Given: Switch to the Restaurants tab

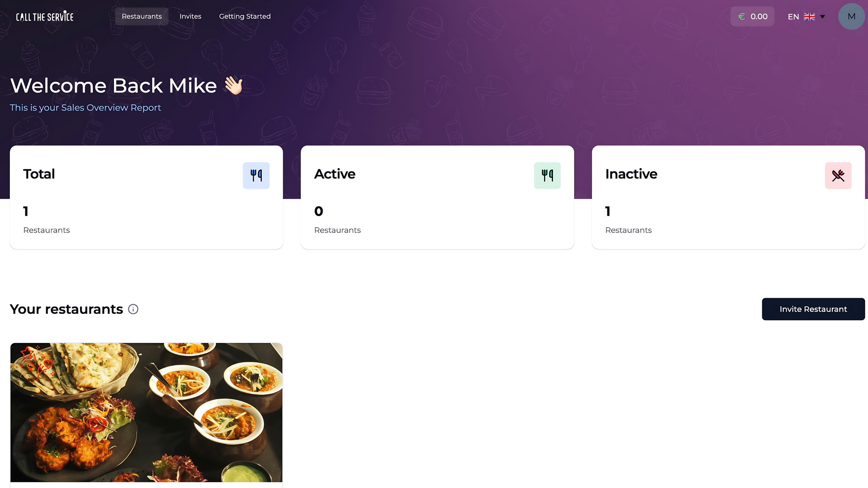Looking at the screenshot, I should (x=142, y=16).
